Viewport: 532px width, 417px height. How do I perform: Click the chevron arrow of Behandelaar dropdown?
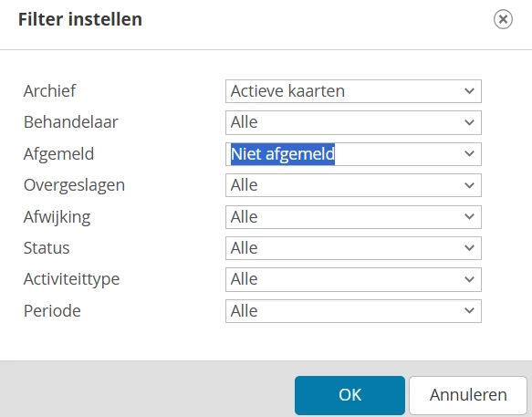tap(469, 122)
